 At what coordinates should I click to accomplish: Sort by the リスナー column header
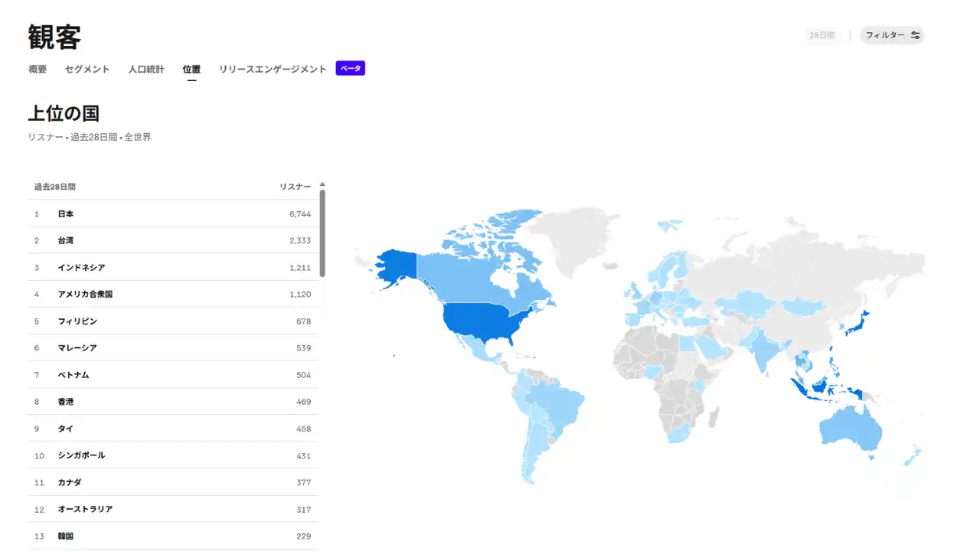pyautogui.click(x=295, y=187)
